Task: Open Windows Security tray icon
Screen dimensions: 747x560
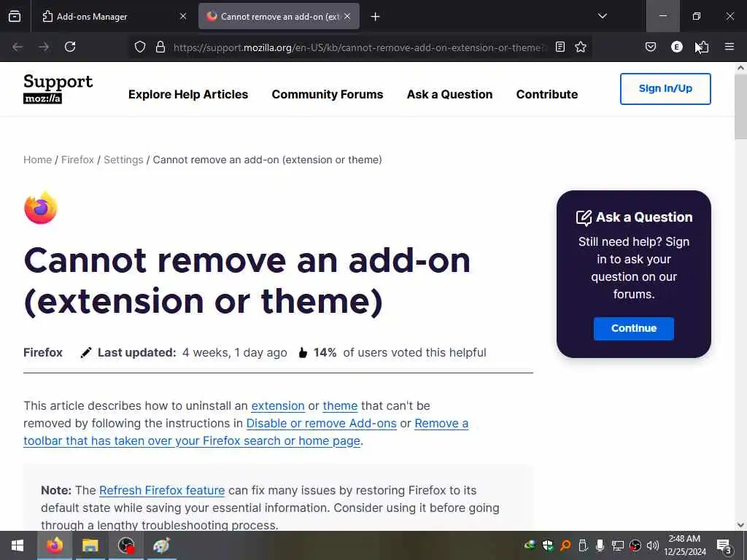Action: [548, 545]
